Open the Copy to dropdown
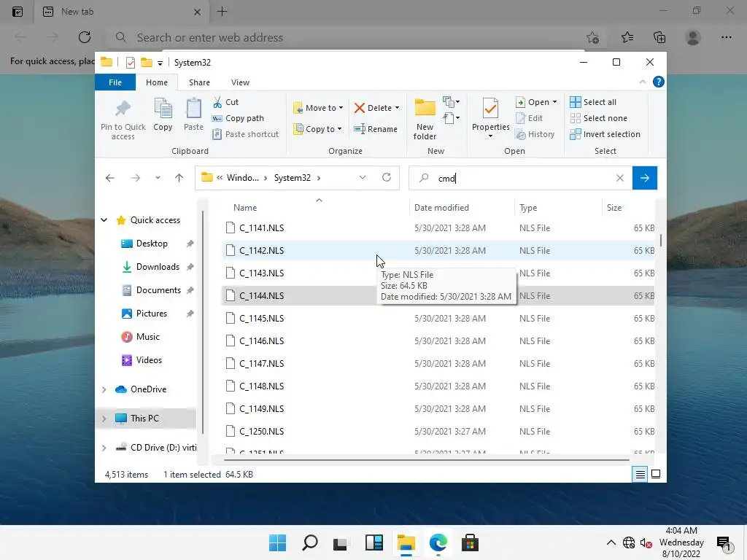Image resolution: width=747 pixels, height=560 pixels. 318,129
